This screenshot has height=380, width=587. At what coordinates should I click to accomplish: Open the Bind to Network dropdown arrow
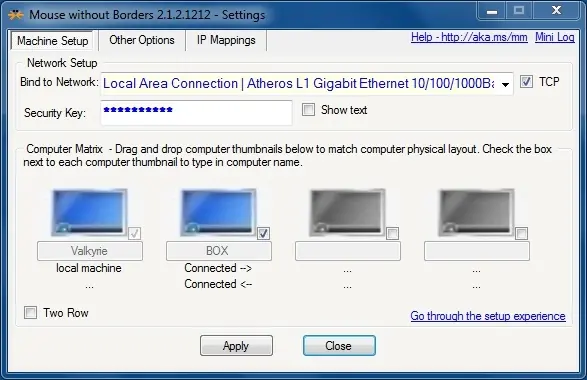pos(505,84)
